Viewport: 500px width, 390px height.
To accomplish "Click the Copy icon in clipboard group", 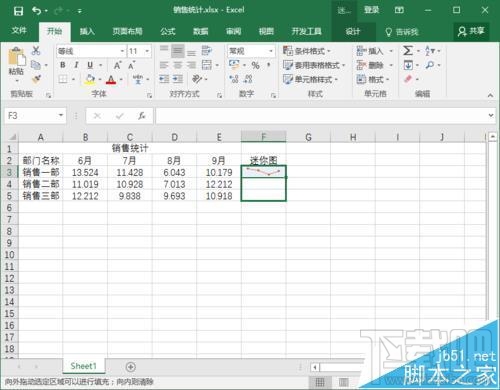I will pyautogui.click(x=36, y=65).
